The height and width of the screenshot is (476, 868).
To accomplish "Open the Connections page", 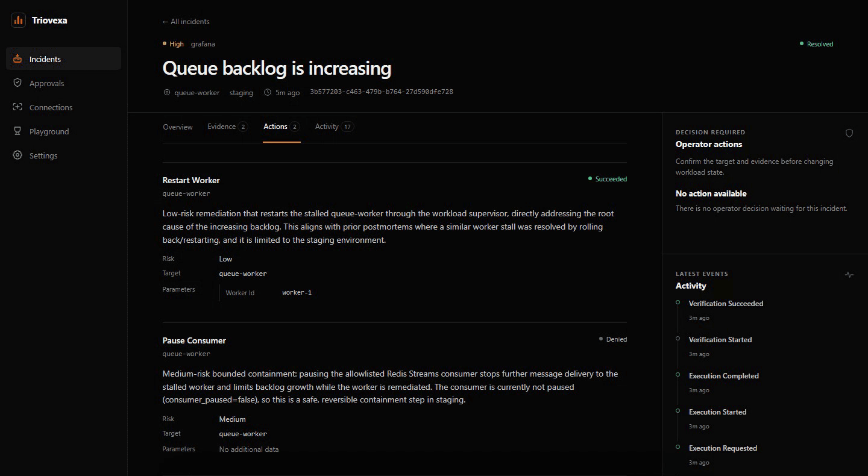I will tap(64, 107).
